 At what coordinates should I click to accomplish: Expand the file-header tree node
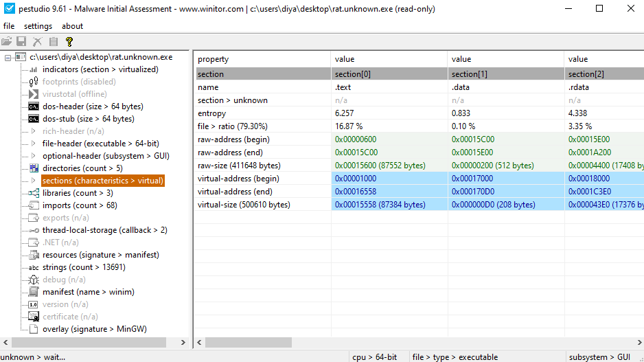tap(34, 144)
